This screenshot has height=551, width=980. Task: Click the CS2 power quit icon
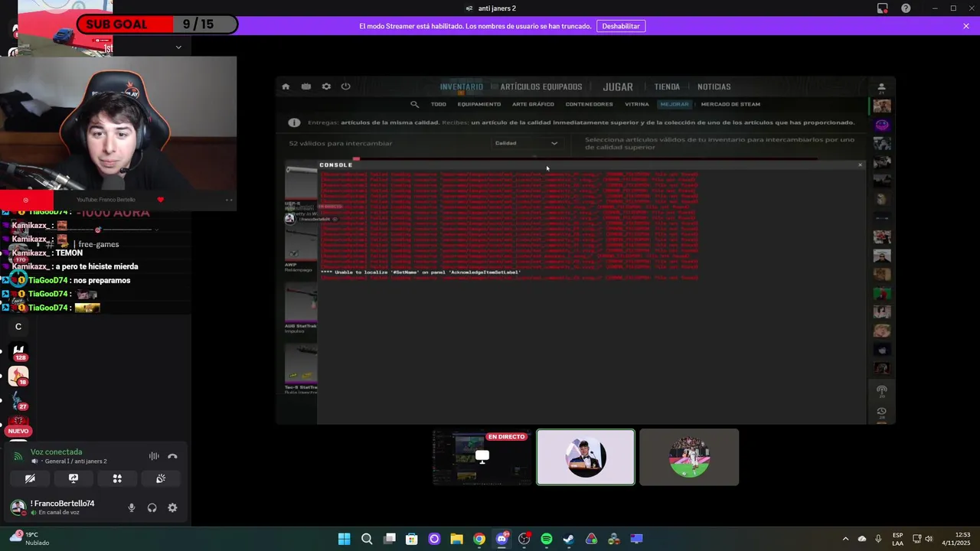pyautogui.click(x=346, y=86)
